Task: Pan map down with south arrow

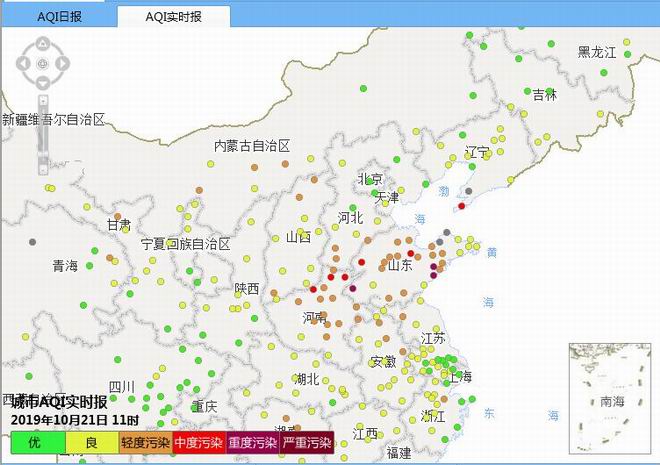Action: click(x=42, y=83)
